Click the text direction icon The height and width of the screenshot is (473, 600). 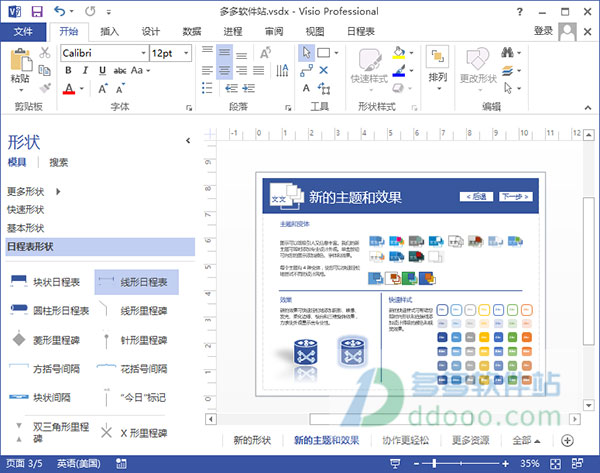tap(282, 70)
